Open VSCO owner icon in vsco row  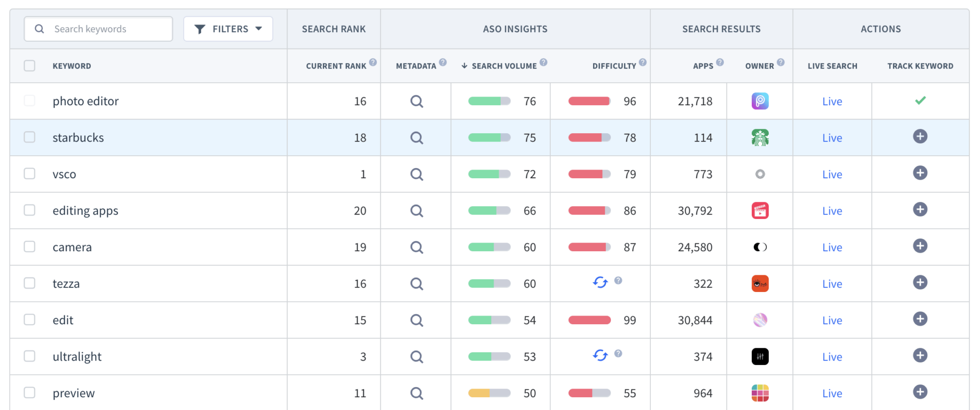point(760,174)
